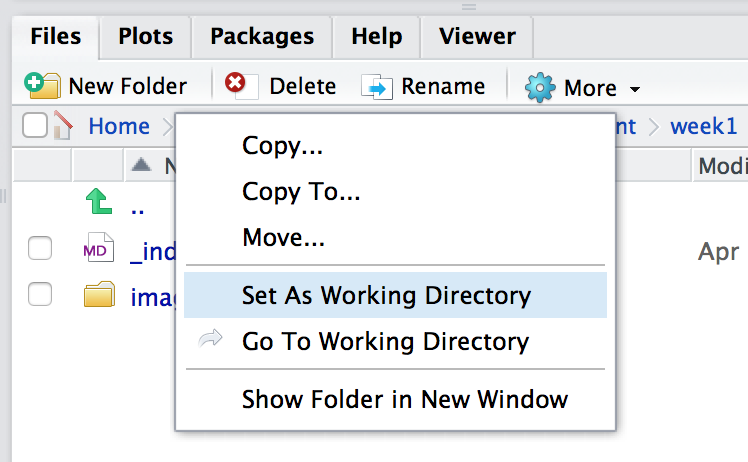
Task: Click the name column sort triangle
Action: click(x=142, y=165)
